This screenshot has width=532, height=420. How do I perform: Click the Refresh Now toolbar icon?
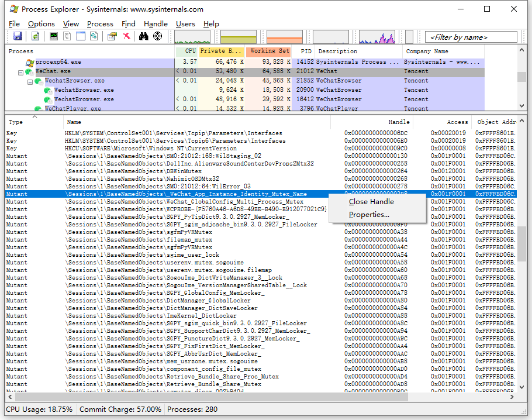[x=35, y=36]
